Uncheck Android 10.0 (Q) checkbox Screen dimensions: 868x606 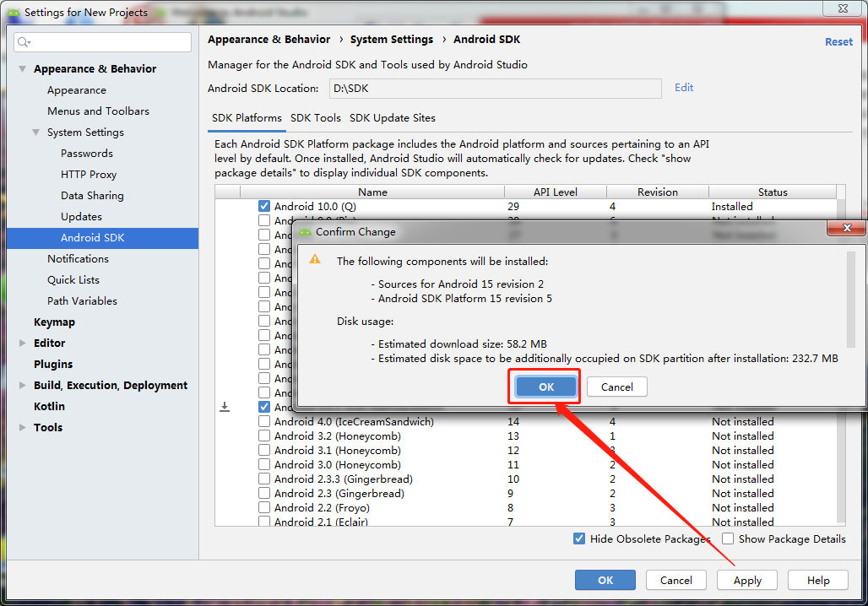(x=264, y=206)
